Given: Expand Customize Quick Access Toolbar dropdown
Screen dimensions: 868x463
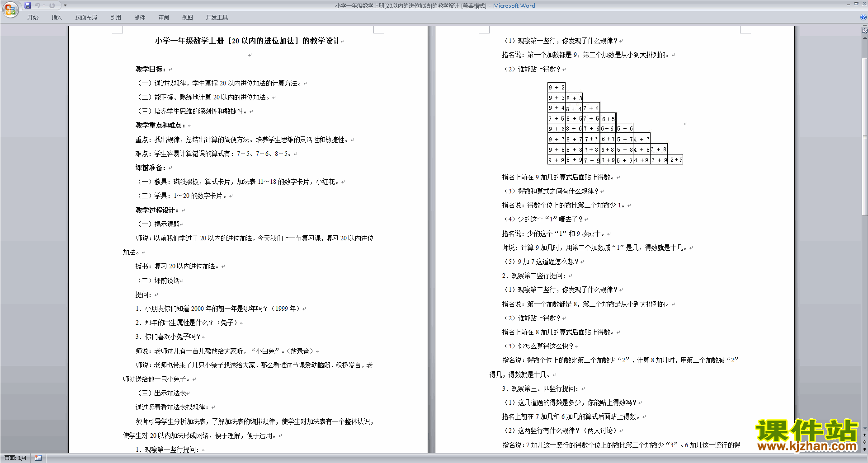Looking at the screenshot, I should [65, 5].
